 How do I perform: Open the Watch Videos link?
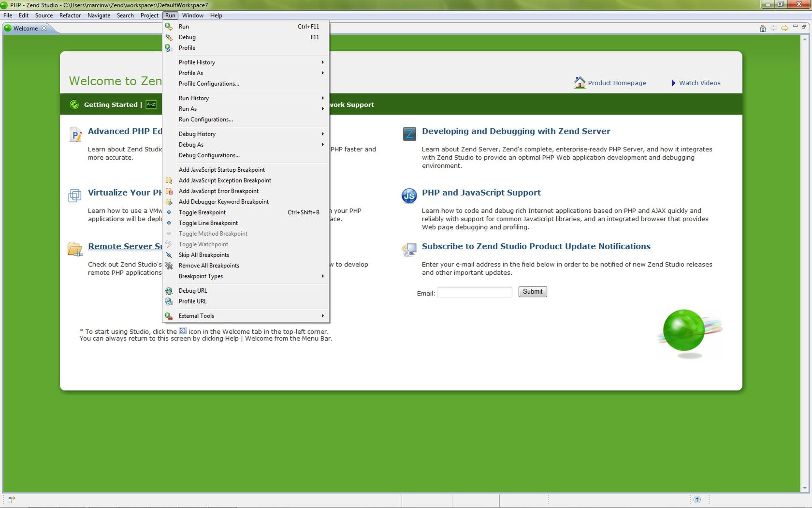[699, 83]
